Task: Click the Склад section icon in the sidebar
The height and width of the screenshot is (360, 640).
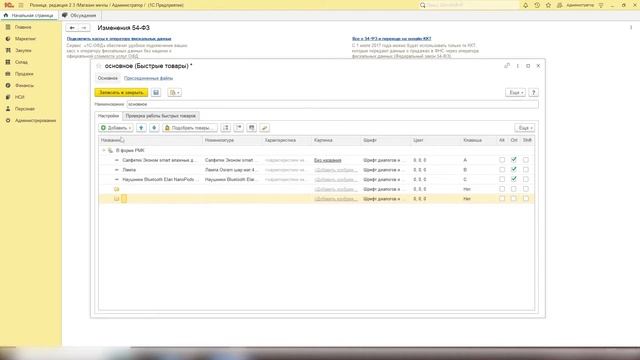Action: click(8, 62)
